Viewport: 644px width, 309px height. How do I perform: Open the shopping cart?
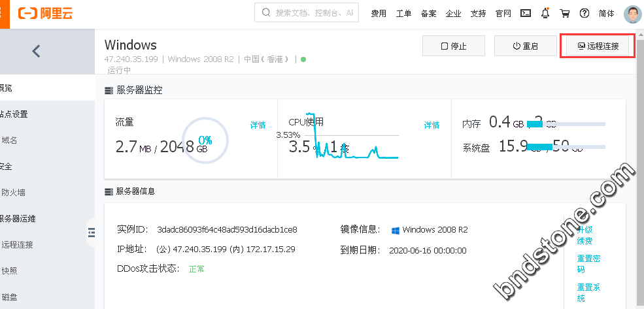pyautogui.click(x=565, y=13)
